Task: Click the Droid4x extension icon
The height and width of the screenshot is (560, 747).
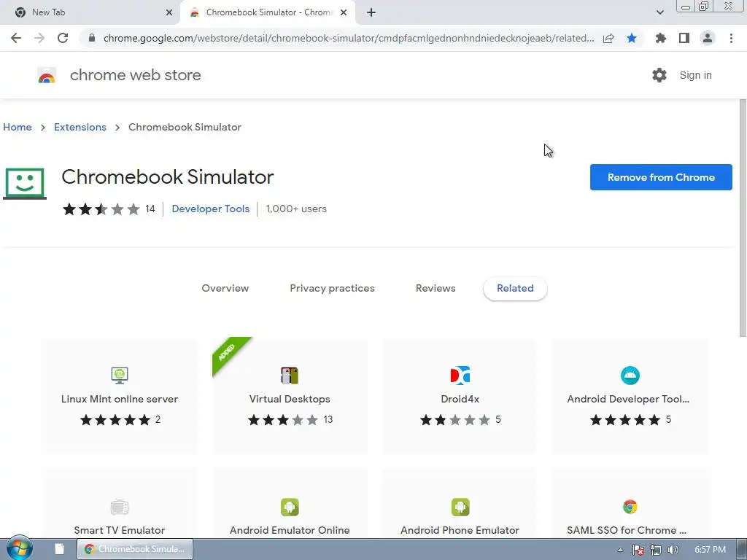Action: [x=460, y=376]
